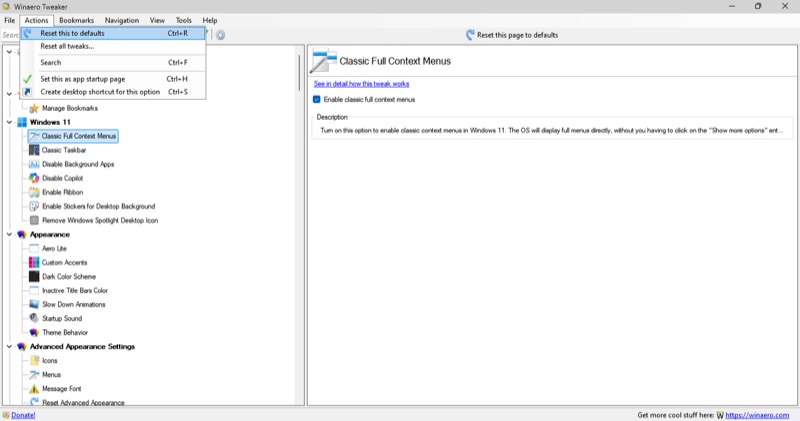Choose Reset all tweaks menu entry
800x421 pixels.
[113, 46]
